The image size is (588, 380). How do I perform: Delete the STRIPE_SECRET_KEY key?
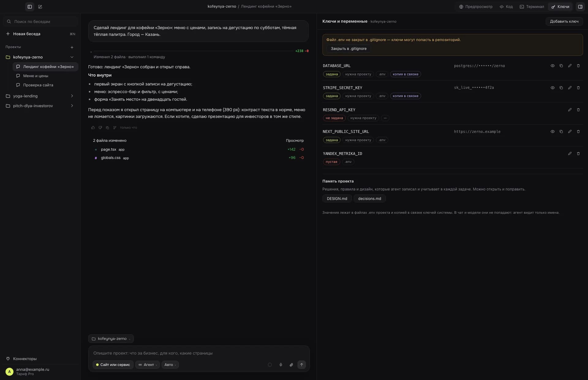(578, 88)
